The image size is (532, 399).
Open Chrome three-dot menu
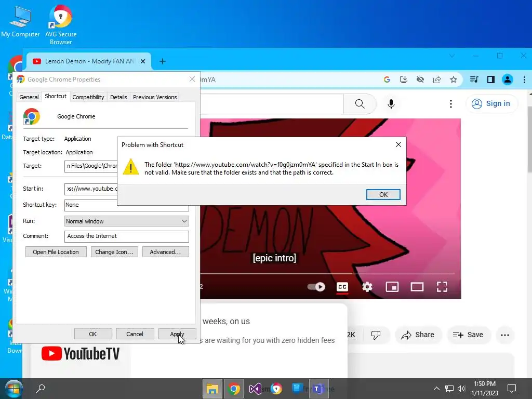click(524, 79)
